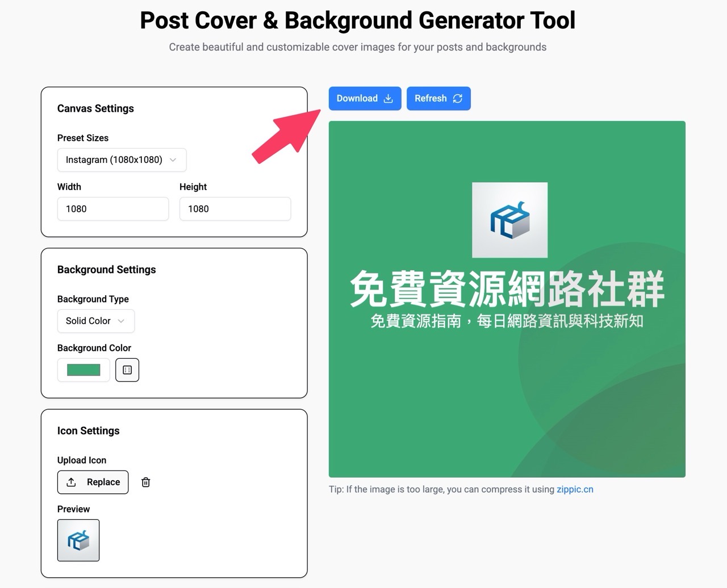
Task: Click the page title "Post Cover & Background Generator Tool"
Action: (358, 20)
